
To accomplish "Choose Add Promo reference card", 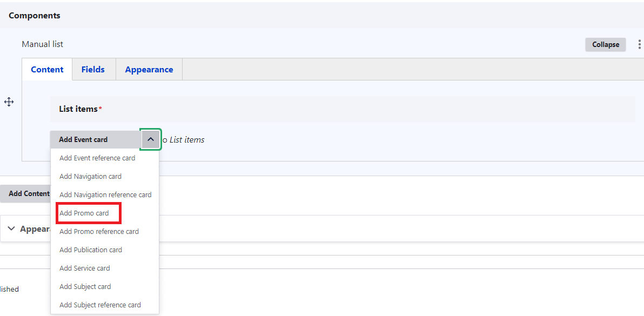I will (99, 232).
